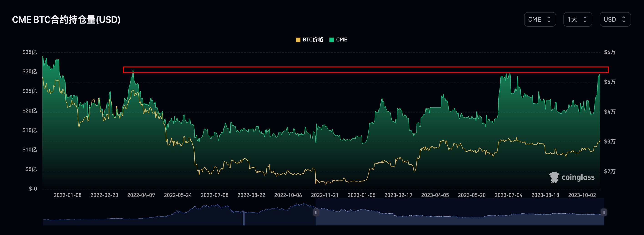Click the 2023-08-18 date label
644x235 pixels.
(545, 195)
